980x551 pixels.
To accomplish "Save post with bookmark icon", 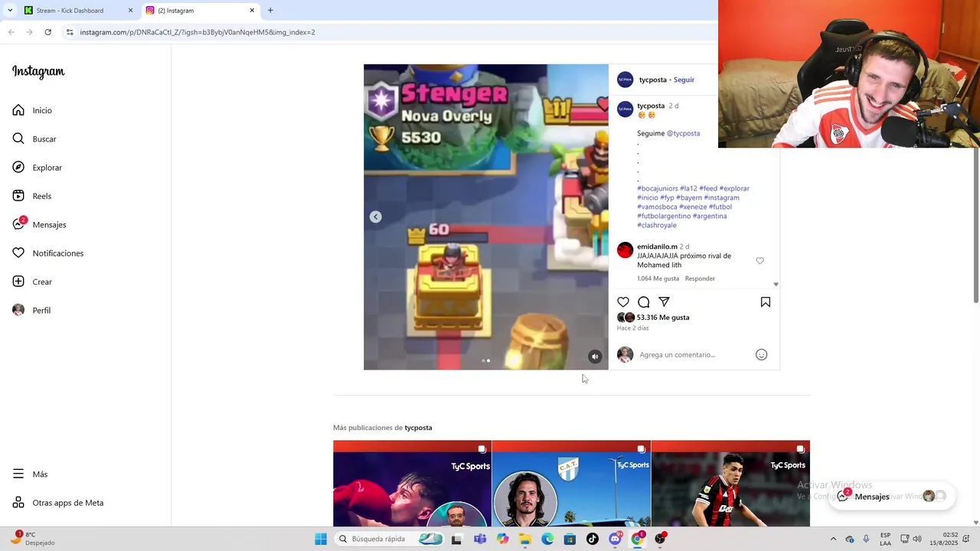I will coord(765,302).
